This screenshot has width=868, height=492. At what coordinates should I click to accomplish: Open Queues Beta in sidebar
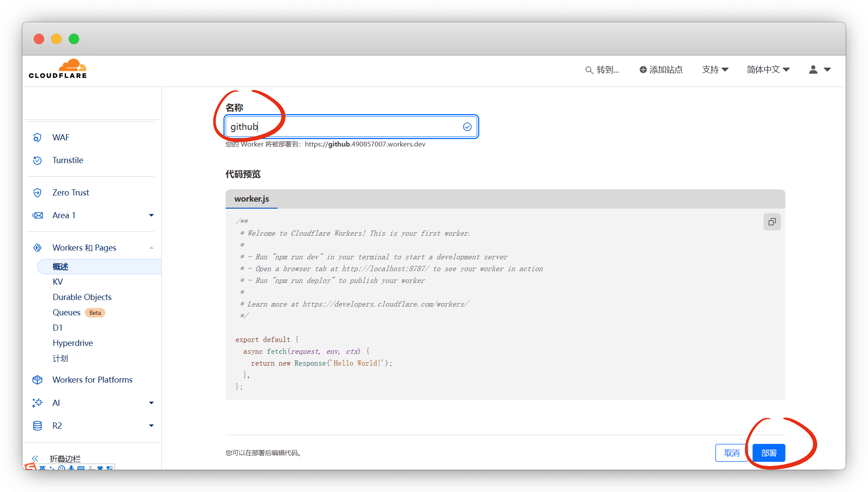click(79, 312)
